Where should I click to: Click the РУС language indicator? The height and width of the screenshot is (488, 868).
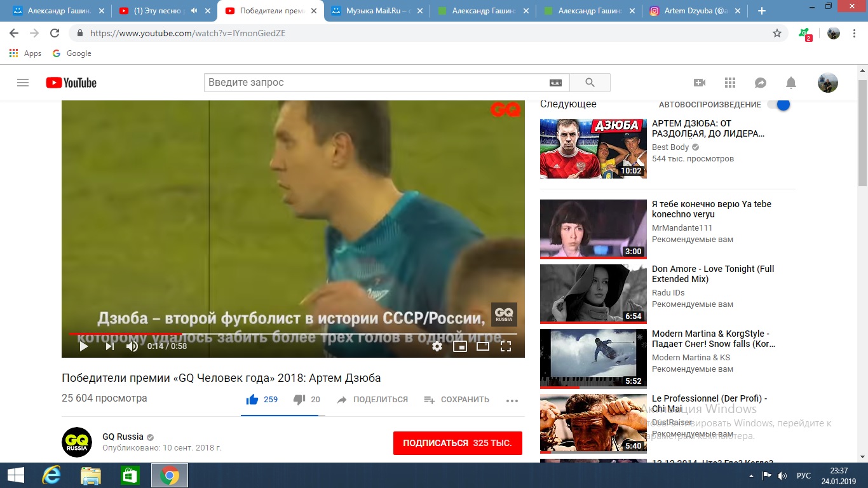pyautogui.click(x=803, y=475)
